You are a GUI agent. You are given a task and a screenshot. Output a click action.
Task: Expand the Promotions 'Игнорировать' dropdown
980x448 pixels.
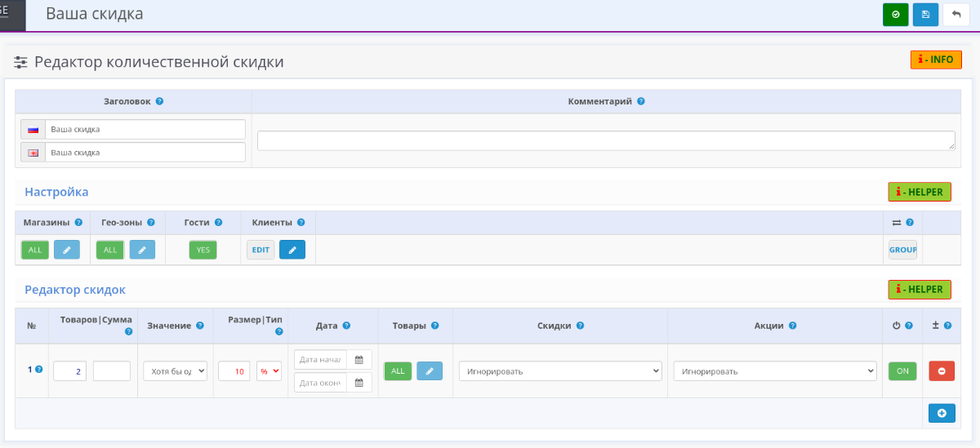(774, 371)
